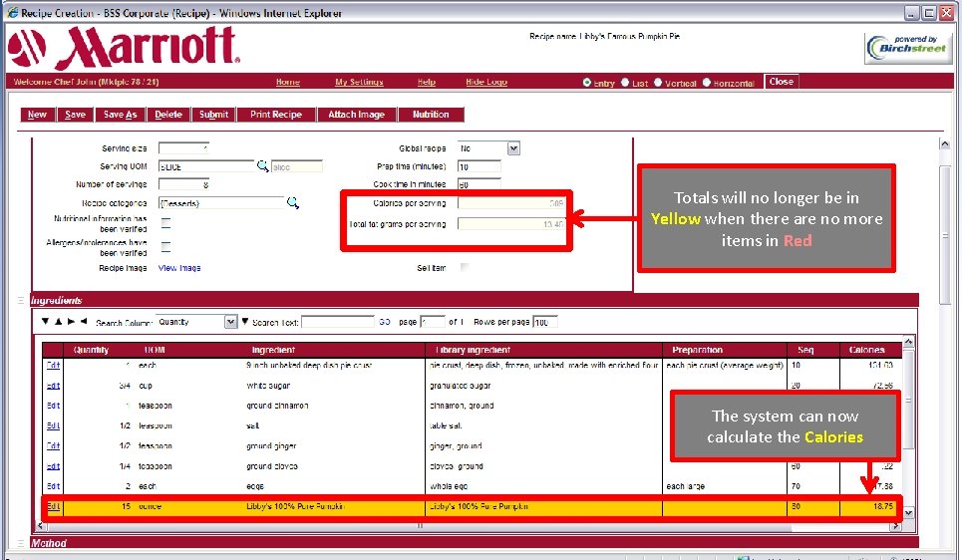Click the Close button in header bar
Screen dimensions: 962x560
[781, 82]
